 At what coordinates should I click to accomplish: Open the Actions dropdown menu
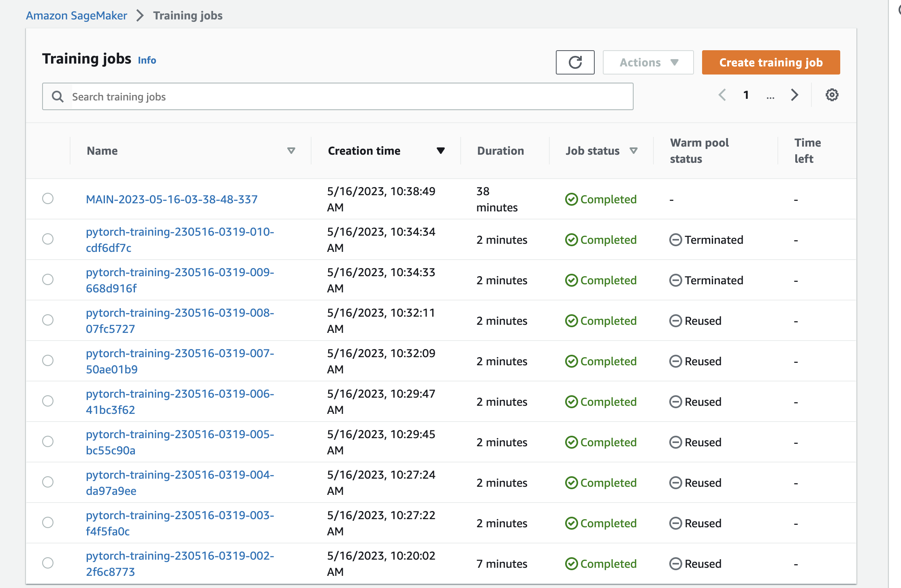648,62
